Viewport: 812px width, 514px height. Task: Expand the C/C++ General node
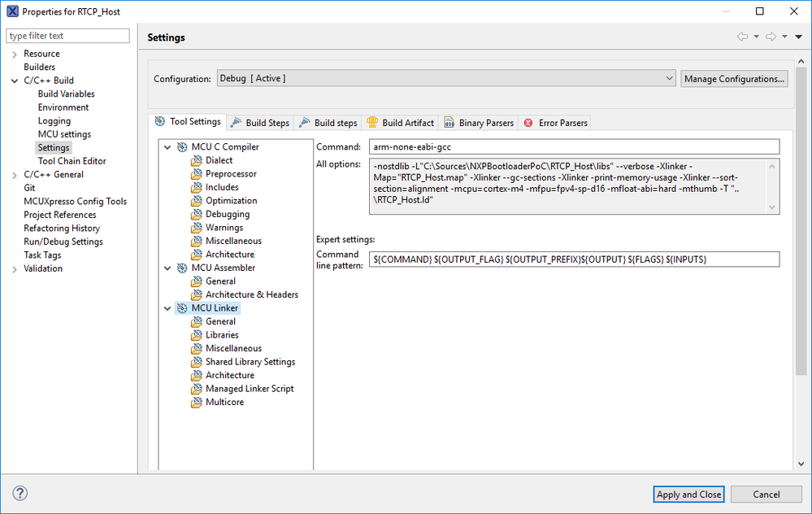click(15, 174)
